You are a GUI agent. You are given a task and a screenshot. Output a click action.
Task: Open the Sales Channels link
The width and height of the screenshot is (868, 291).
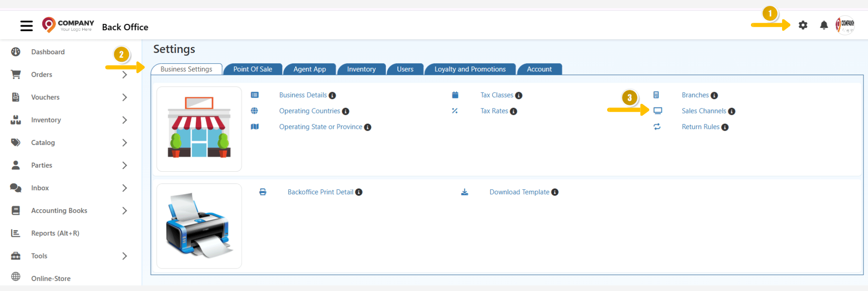pyautogui.click(x=704, y=111)
